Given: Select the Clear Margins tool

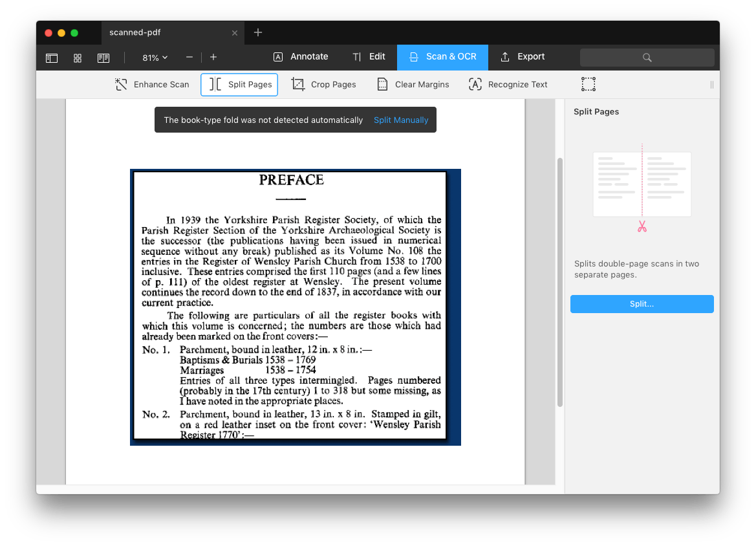Looking at the screenshot, I should coord(413,84).
